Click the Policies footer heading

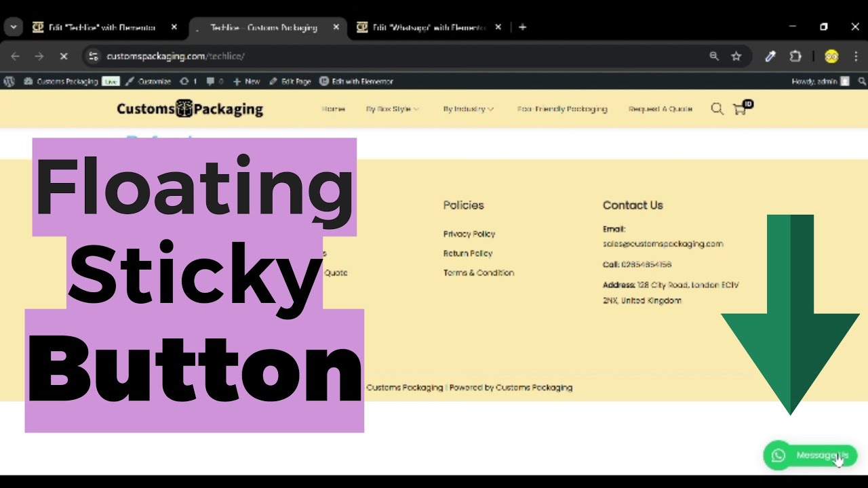click(464, 205)
